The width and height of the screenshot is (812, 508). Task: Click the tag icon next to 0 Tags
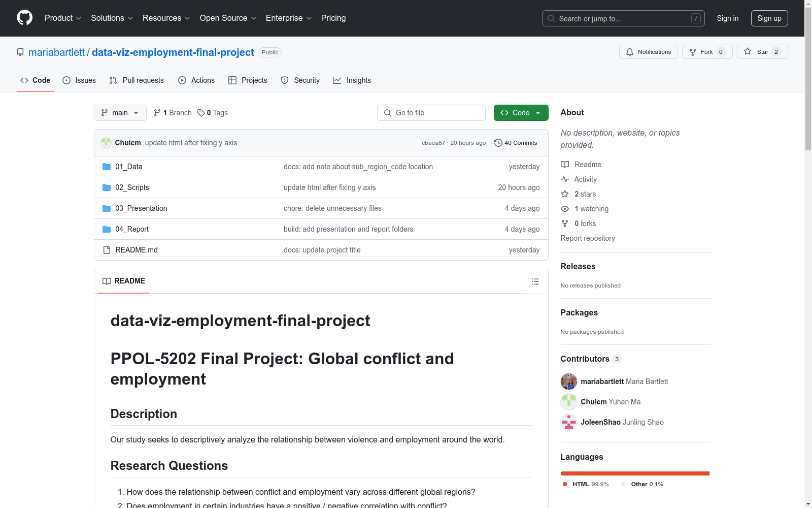coord(201,113)
